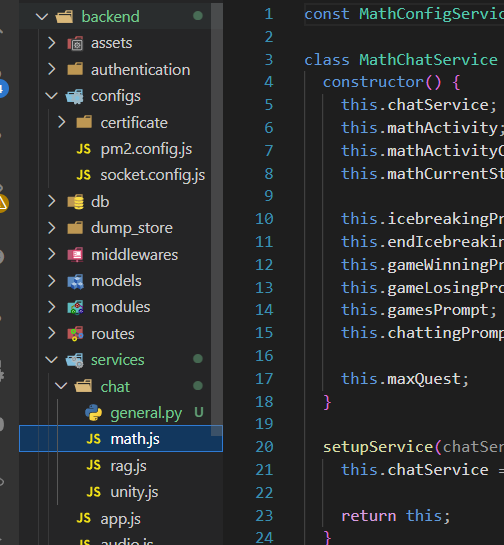The image size is (504, 545).
Task: Click the JS icon of math.js
Action: pyautogui.click(x=94, y=439)
